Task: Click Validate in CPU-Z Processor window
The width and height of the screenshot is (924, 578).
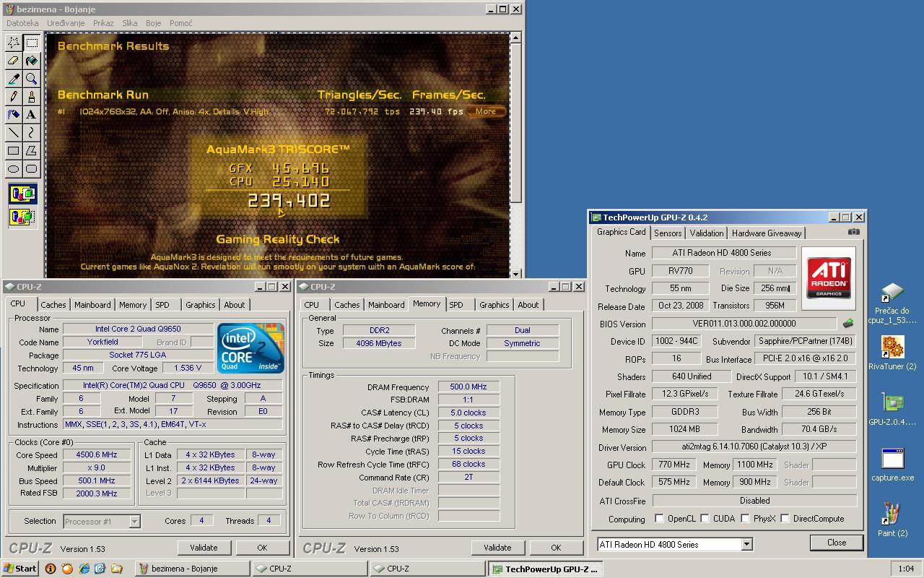Action: coord(204,548)
